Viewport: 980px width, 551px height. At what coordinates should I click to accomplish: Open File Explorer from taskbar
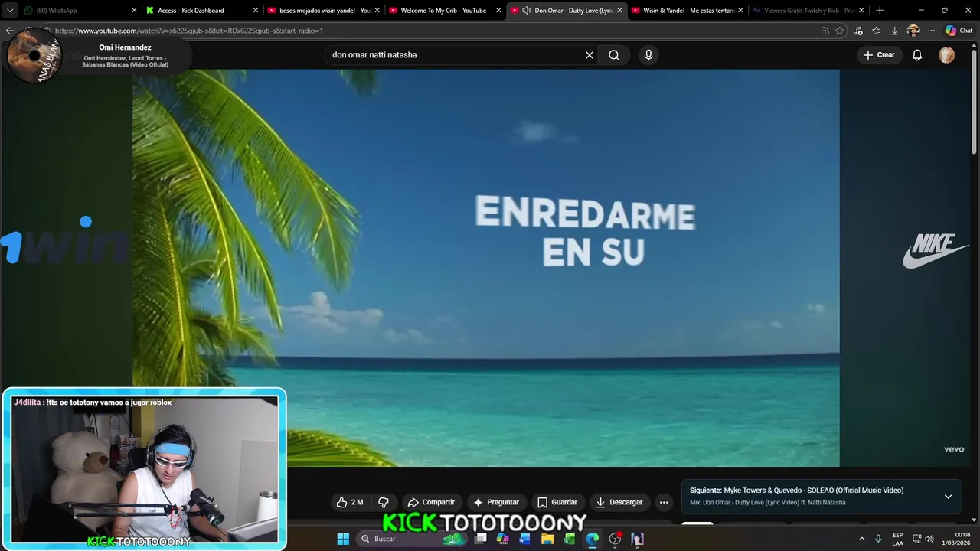tap(547, 539)
